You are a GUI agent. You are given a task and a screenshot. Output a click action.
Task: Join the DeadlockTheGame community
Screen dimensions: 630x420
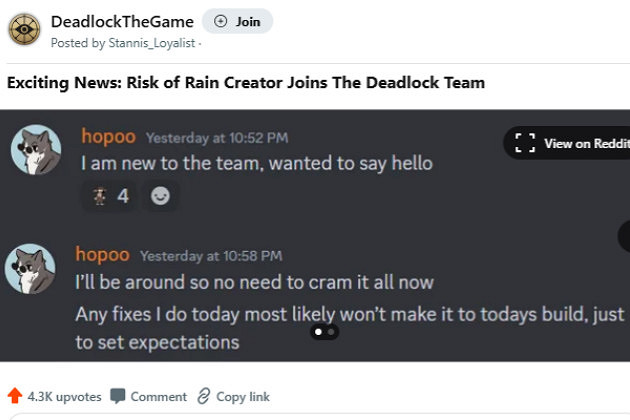237,21
